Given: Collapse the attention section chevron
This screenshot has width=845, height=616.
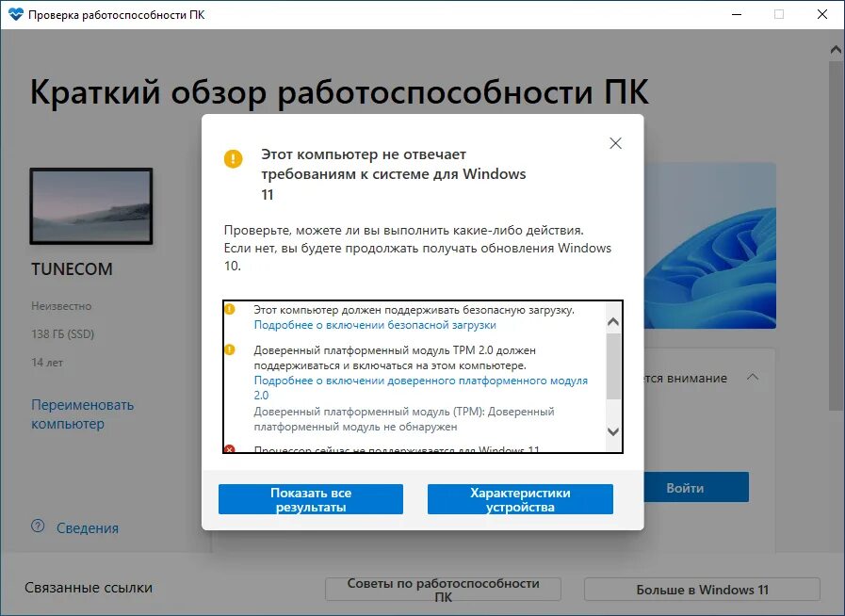Looking at the screenshot, I should pos(753,378).
